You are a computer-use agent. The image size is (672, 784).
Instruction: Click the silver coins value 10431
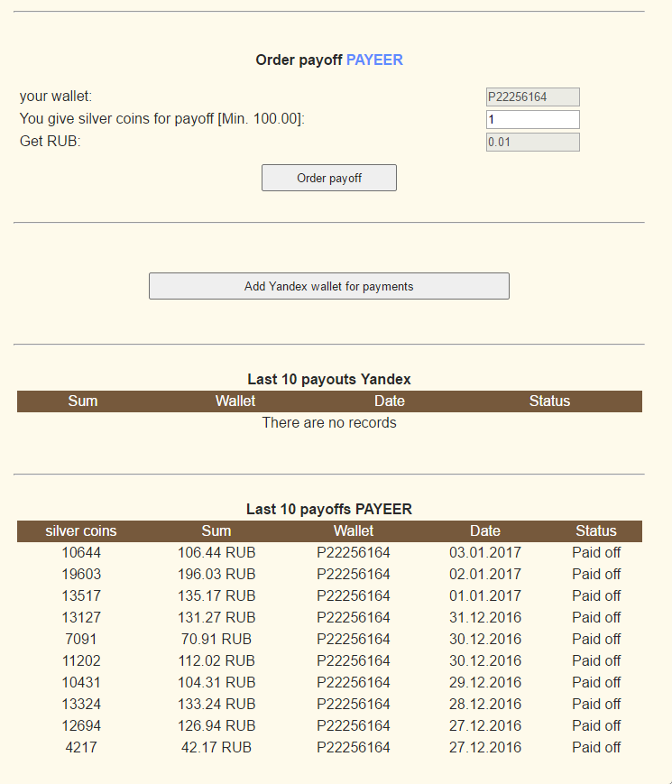click(81, 682)
